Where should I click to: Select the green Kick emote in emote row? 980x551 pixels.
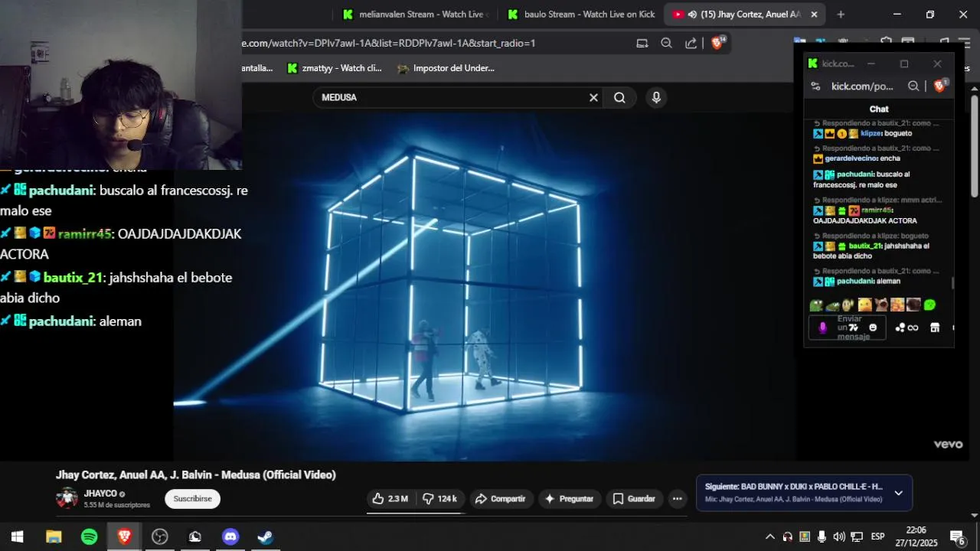(929, 305)
